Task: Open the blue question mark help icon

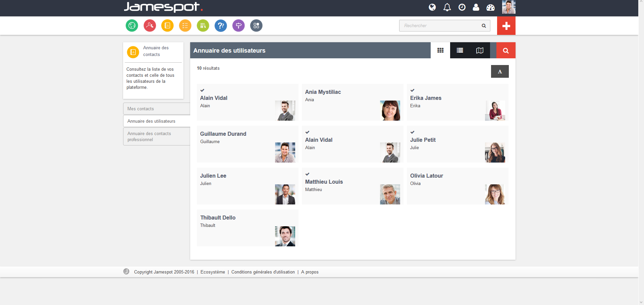Action: click(x=221, y=25)
